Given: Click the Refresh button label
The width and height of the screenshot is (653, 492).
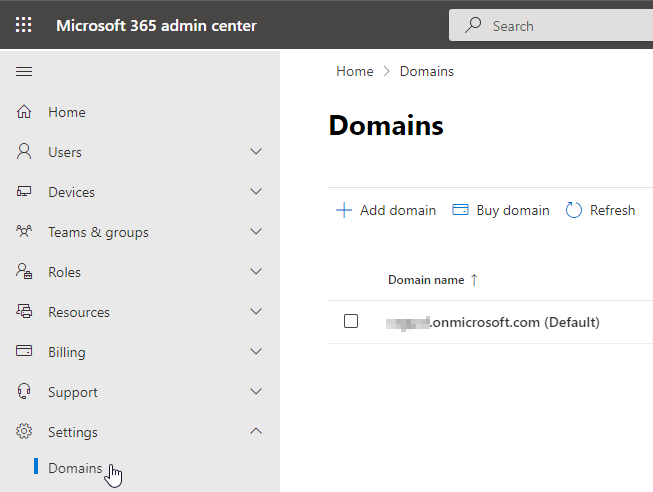Looking at the screenshot, I should pos(612,210).
